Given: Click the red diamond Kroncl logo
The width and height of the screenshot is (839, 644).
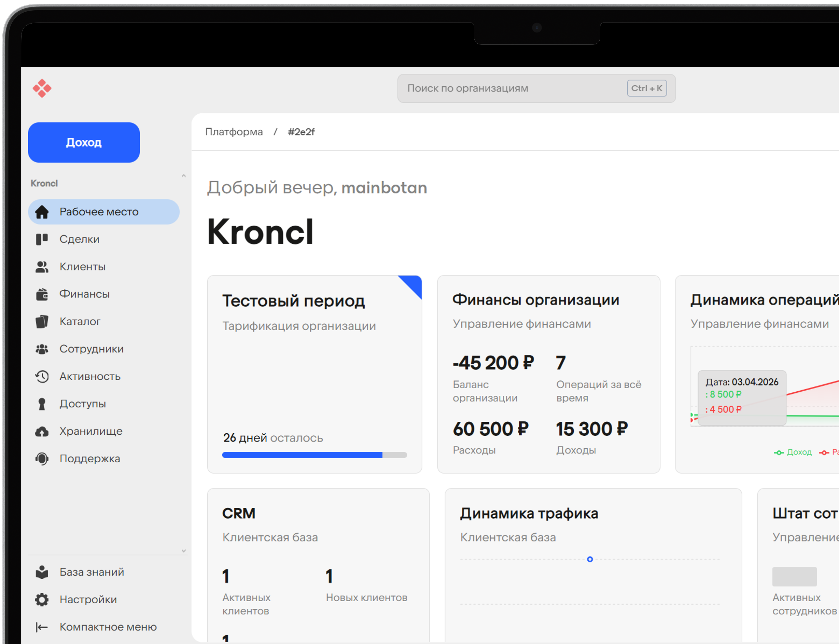Looking at the screenshot, I should (42, 88).
